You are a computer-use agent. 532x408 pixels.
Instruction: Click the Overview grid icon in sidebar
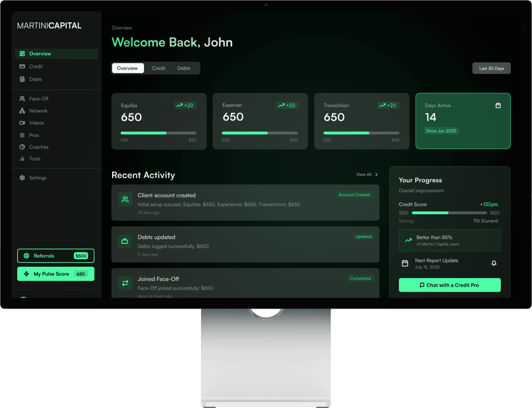pyautogui.click(x=22, y=54)
